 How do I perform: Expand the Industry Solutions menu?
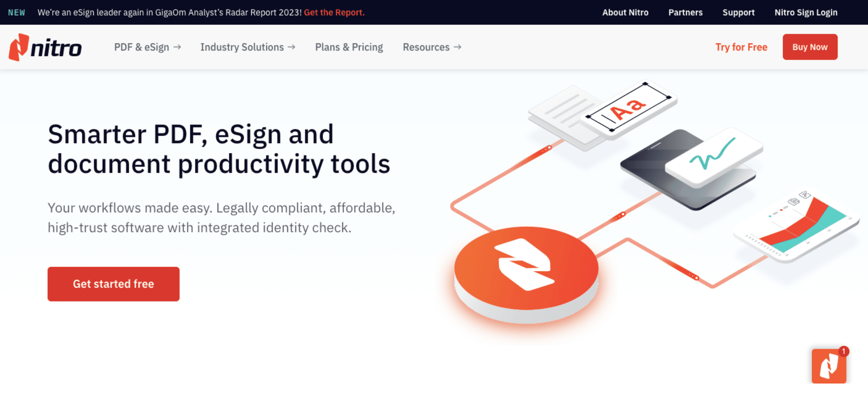pos(248,47)
